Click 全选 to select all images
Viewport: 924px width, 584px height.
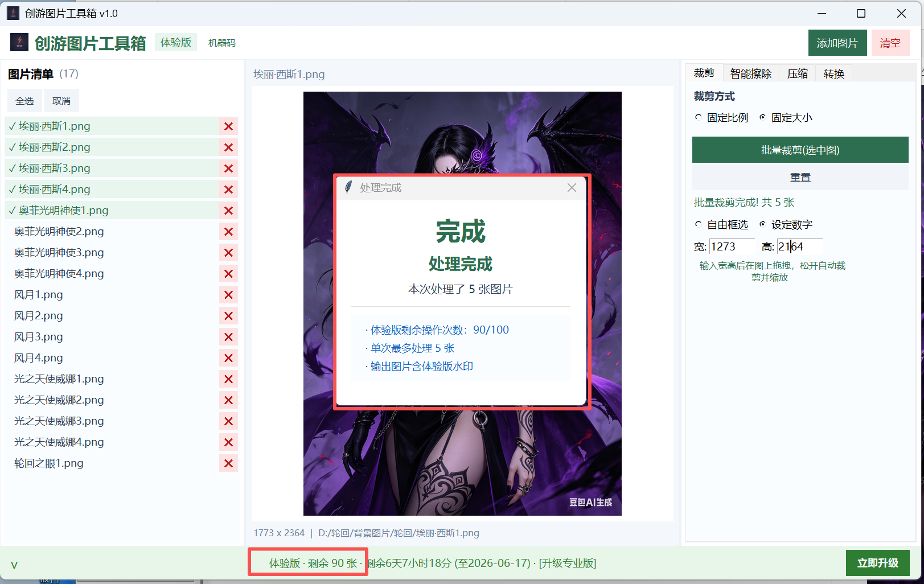(x=24, y=101)
